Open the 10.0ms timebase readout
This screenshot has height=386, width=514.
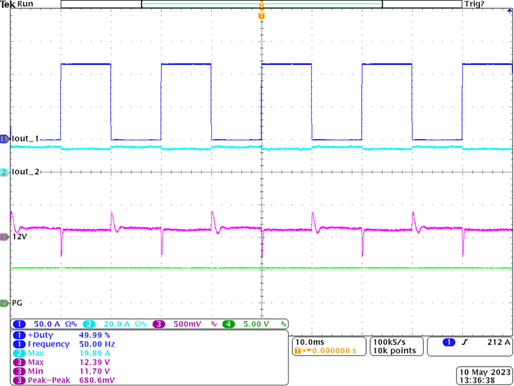coord(329,347)
